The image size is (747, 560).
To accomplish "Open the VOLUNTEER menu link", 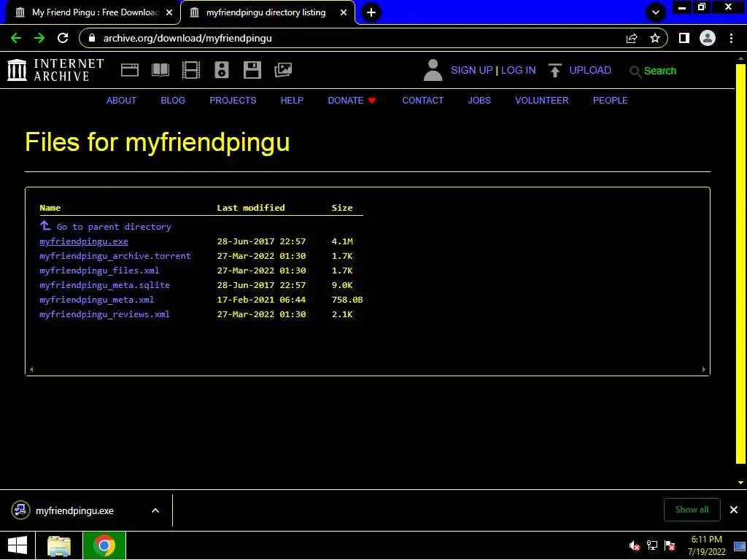I will [542, 101].
